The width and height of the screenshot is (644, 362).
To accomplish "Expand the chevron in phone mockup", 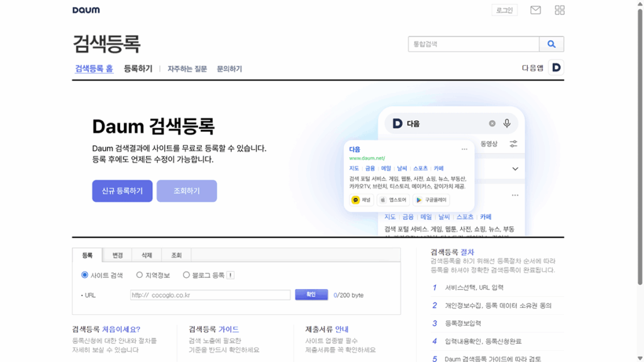I will click(x=515, y=168).
